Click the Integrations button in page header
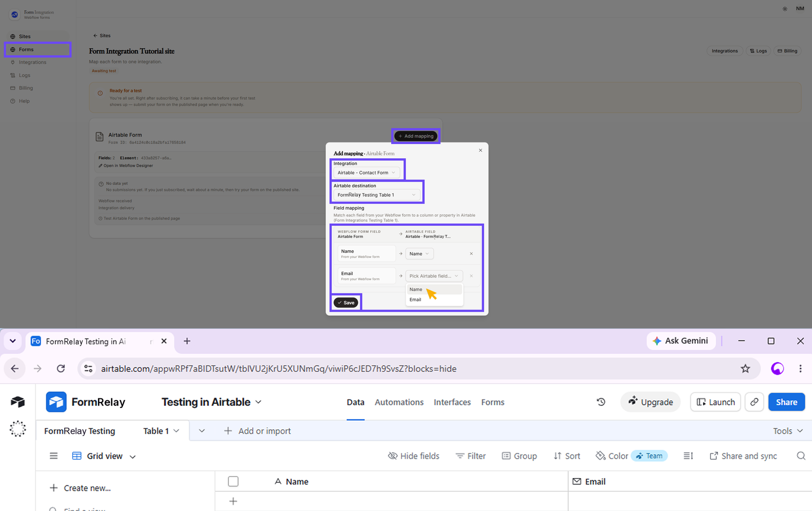 tap(725, 51)
